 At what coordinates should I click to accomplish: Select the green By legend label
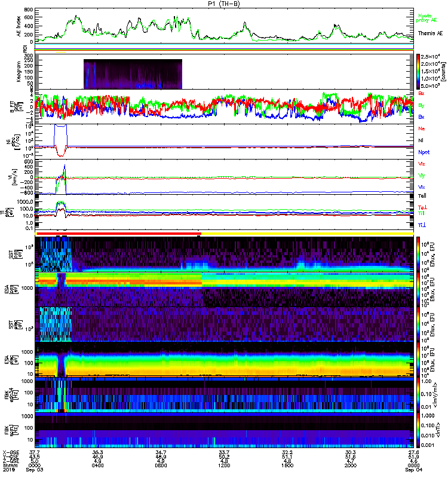[421, 106]
